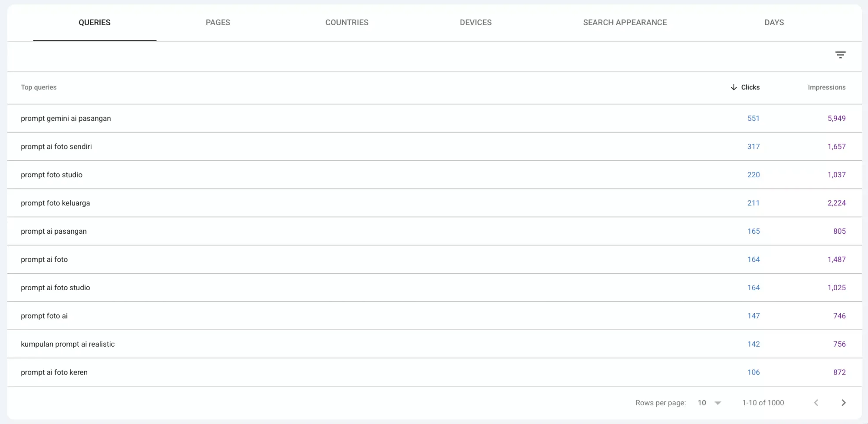Screen dimensions: 868x424
Task: Switch to the Days tab
Action: (774, 23)
